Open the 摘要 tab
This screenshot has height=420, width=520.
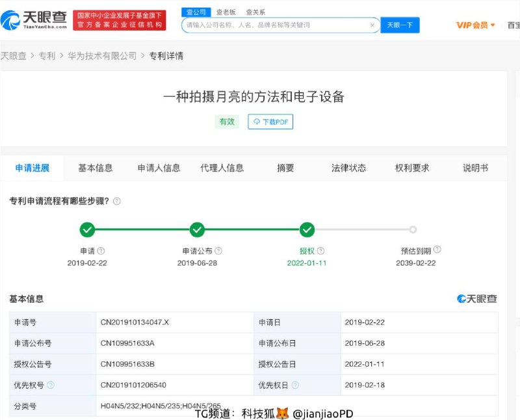286,167
